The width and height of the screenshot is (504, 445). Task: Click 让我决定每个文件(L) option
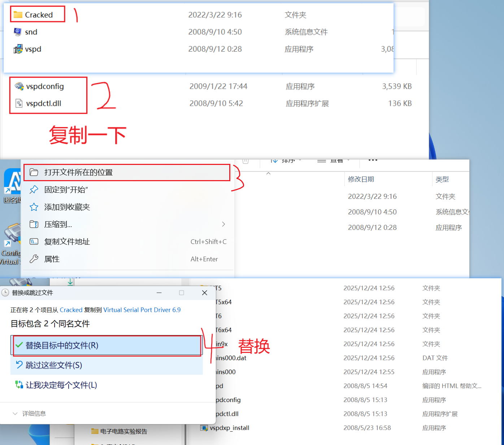[x=107, y=385]
